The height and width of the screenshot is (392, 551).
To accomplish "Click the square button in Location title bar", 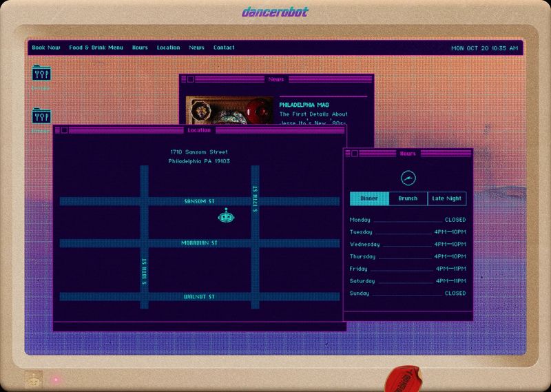I will (64, 130).
